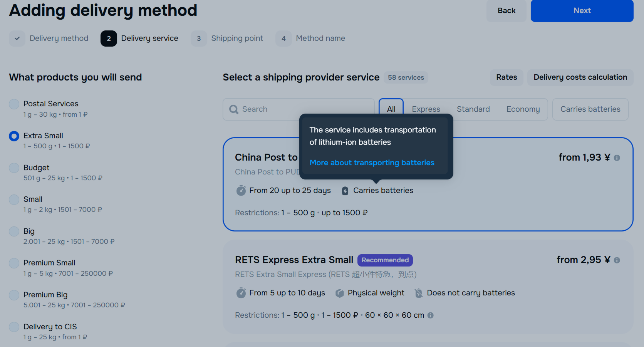Select the Budget product size option

[14, 168]
